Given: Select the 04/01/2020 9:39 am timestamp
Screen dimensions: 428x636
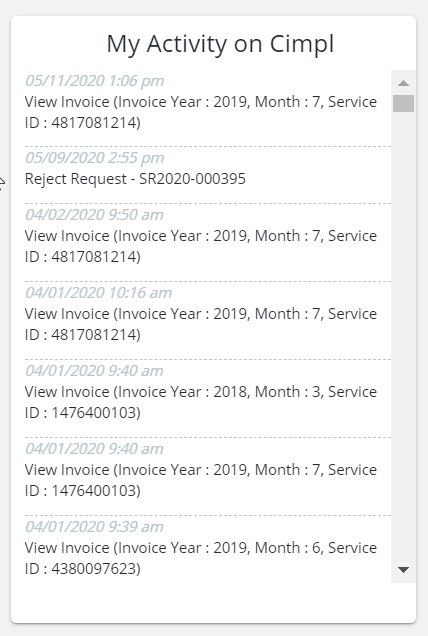Looking at the screenshot, I should pos(94,526).
